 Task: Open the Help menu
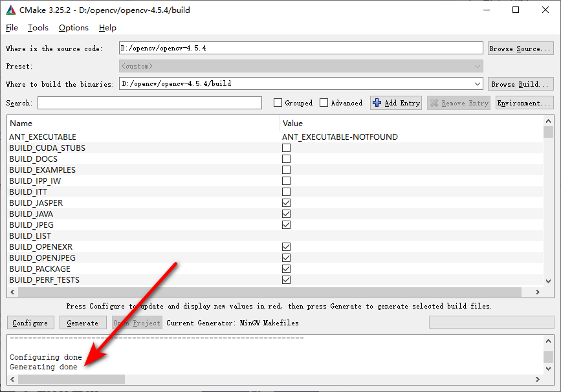(107, 28)
